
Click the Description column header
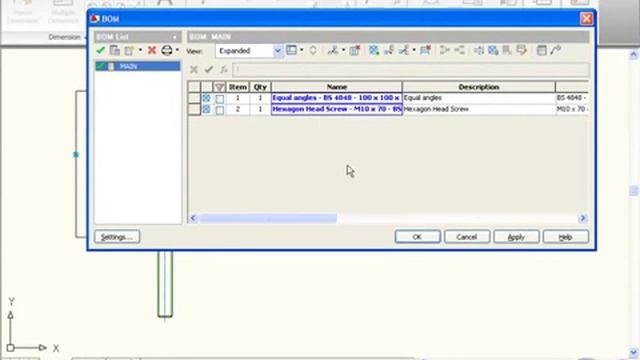[x=479, y=87]
